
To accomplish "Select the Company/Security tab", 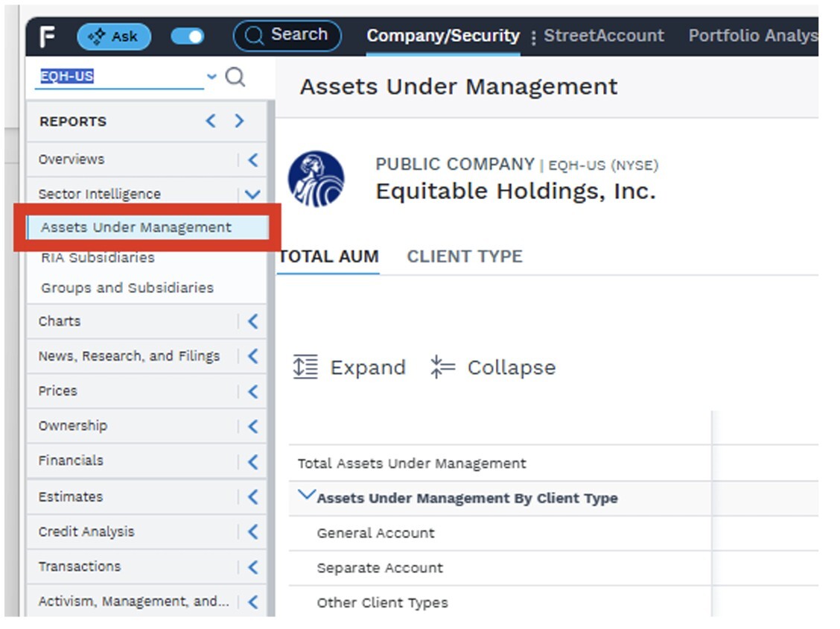I will click(443, 35).
